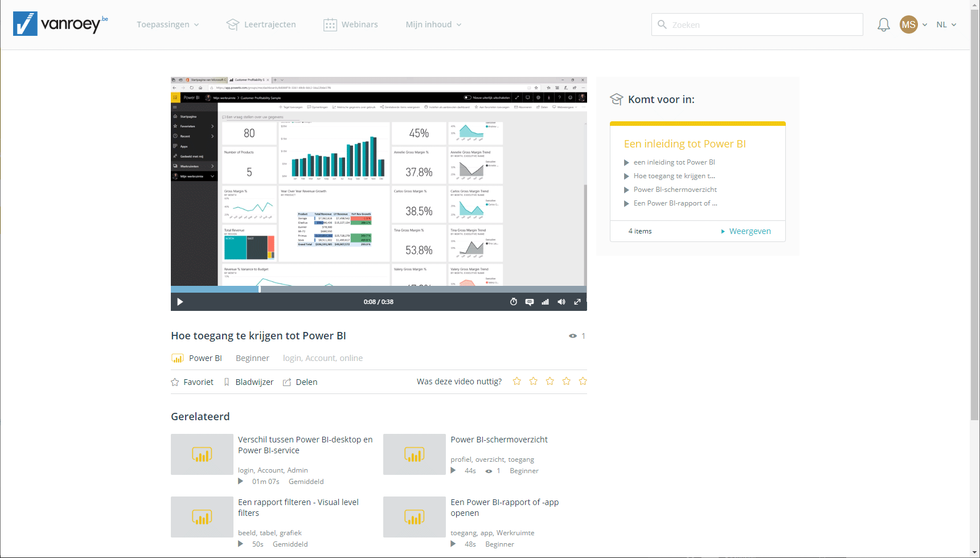This screenshot has height=558, width=980.
Task: Open the Power BI-schermoverzicht related thumbnail
Action: [x=415, y=454]
